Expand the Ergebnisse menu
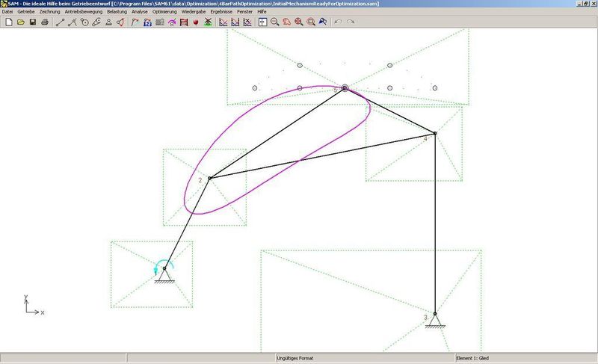 click(223, 13)
